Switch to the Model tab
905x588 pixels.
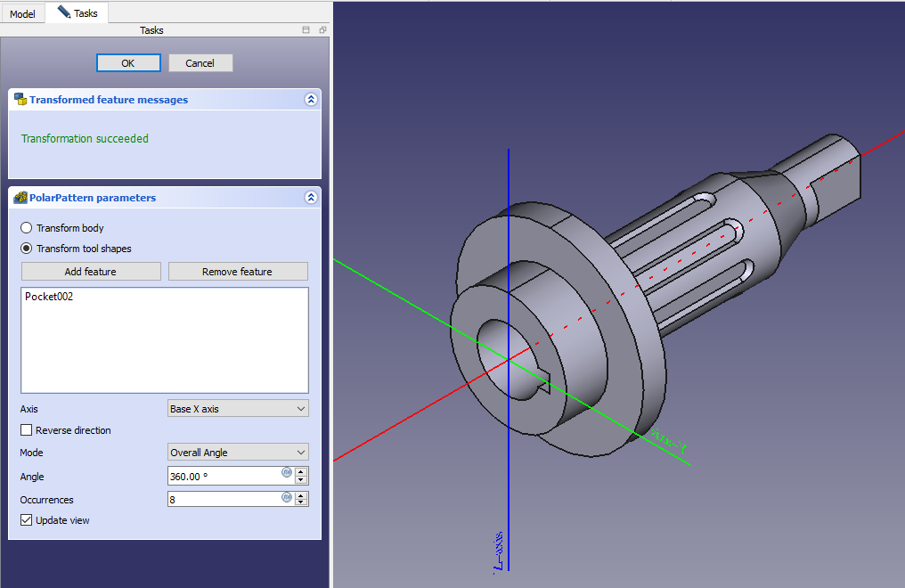pos(22,14)
